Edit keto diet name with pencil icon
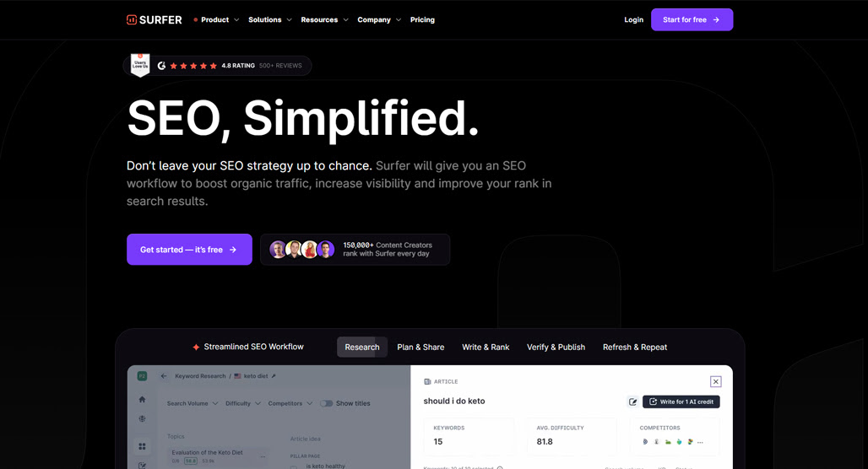The image size is (868, 469). coord(274,376)
